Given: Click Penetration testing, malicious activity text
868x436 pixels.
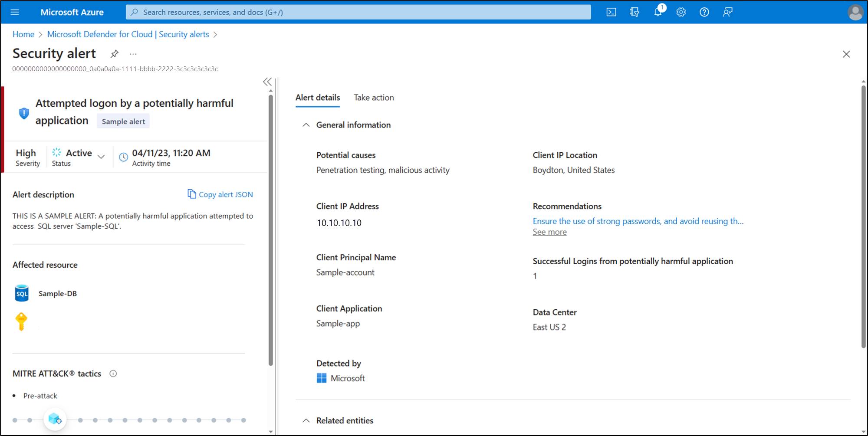Looking at the screenshot, I should point(383,170).
